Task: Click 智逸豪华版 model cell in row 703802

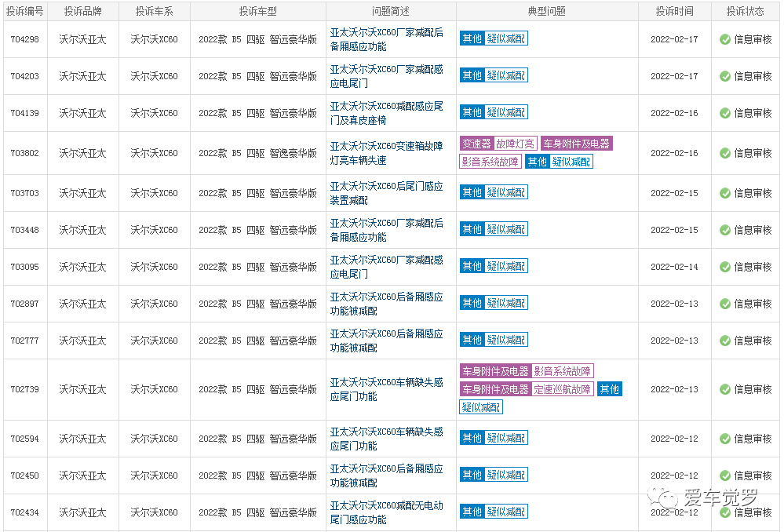Action: [257, 154]
